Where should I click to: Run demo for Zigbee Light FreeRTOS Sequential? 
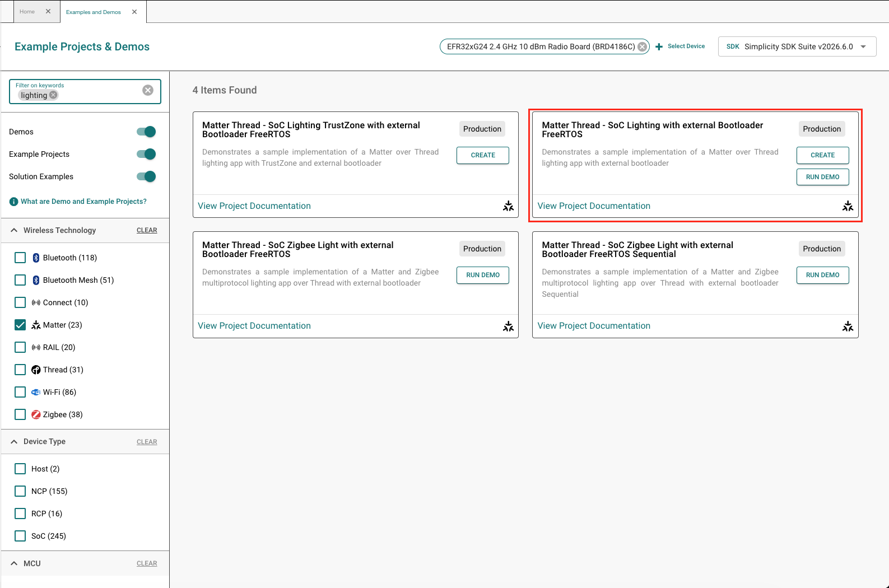(822, 275)
